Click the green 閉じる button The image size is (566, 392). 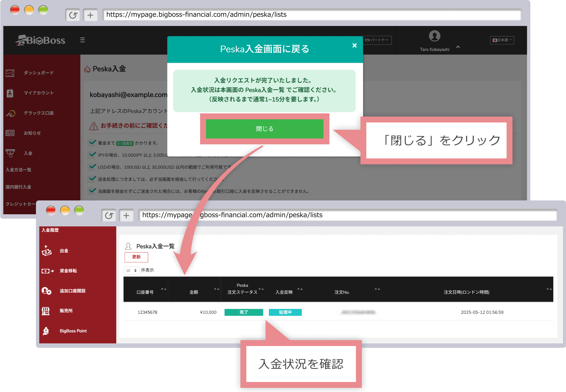pyautogui.click(x=264, y=129)
